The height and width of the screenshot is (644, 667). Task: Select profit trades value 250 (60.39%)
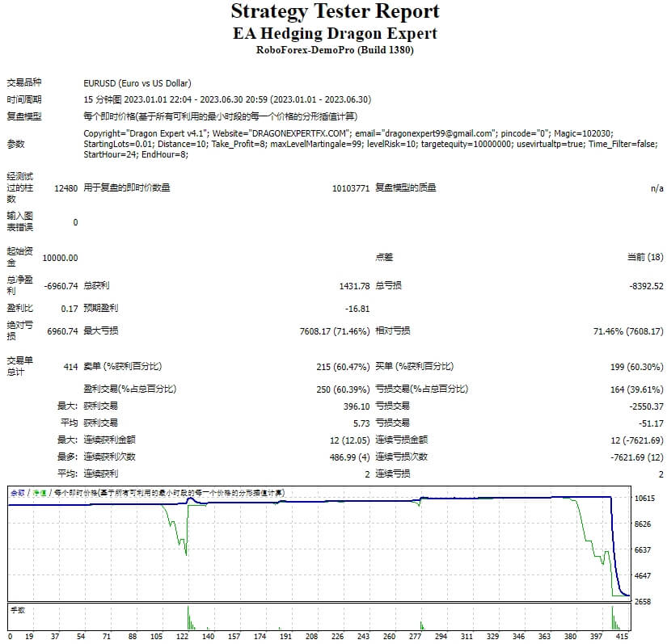click(343, 389)
